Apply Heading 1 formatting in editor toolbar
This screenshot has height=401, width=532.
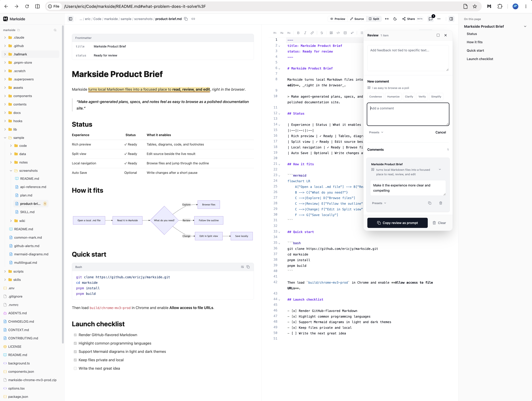click(275, 33)
